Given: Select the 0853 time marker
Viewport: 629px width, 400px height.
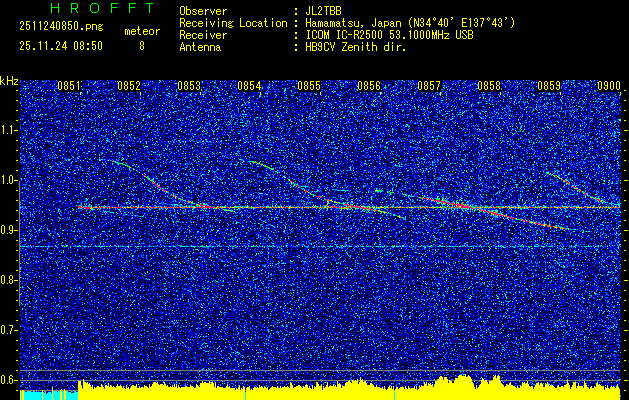Looking at the screenshot, I should click(189, 86).
